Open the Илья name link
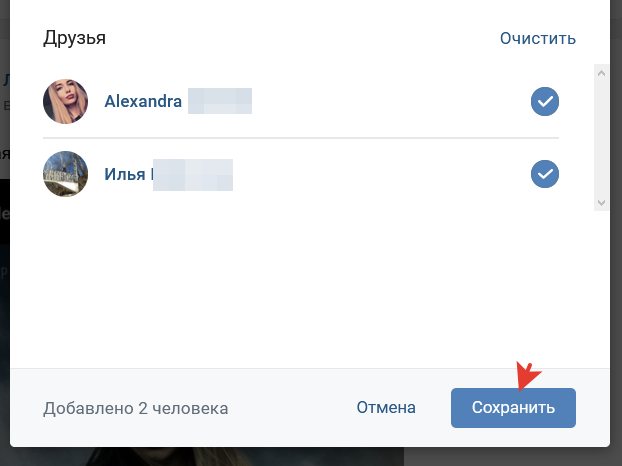The image size is (622, 466). 125,174
